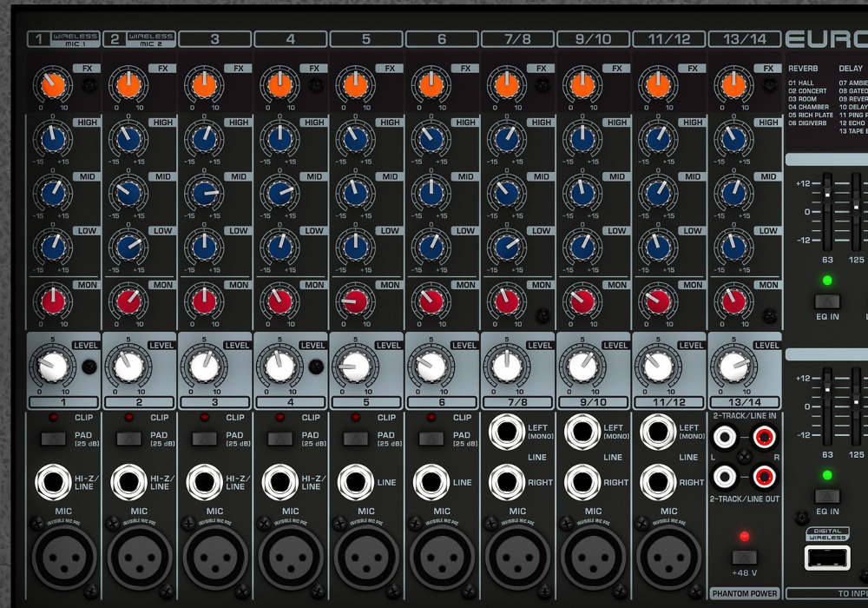The image size is (868, 608).
Task: Toggle the PAD button on channel 6
Action: (x=431, y=439)
